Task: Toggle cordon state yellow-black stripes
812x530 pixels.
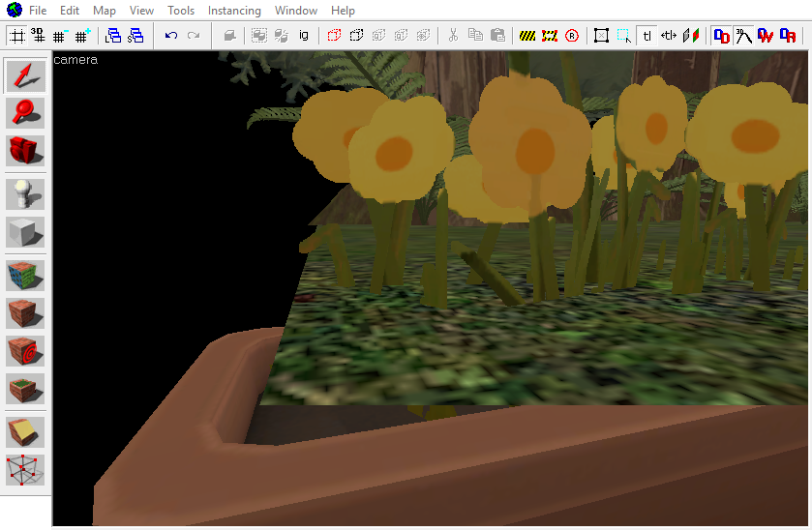Action: pyautogui.click(x=527, y=36)
